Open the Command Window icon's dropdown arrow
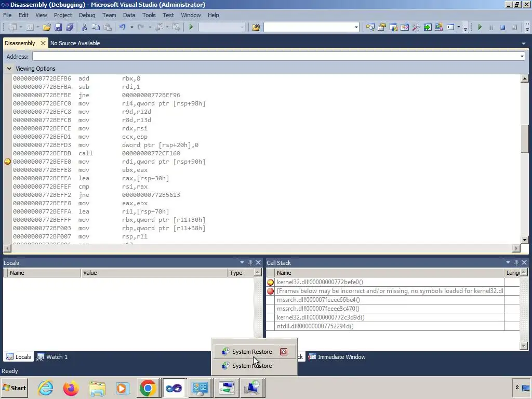Viewport: 532px width, 399px height. point(459,27)
